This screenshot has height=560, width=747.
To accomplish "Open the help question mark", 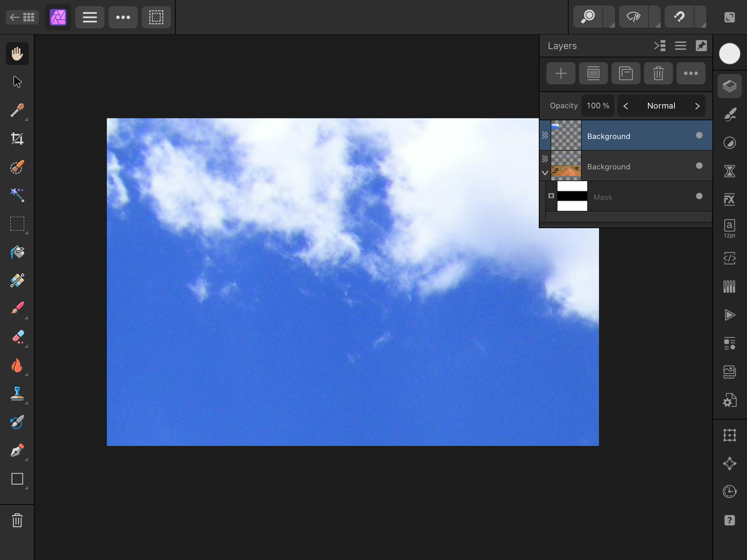I will 730,520.
